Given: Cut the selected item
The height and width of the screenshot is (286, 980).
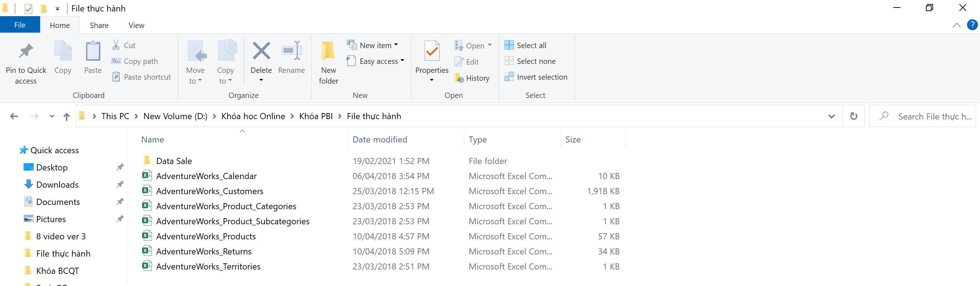Looking at the screenshot, I should pyautogui.click(x=124, y=45).
